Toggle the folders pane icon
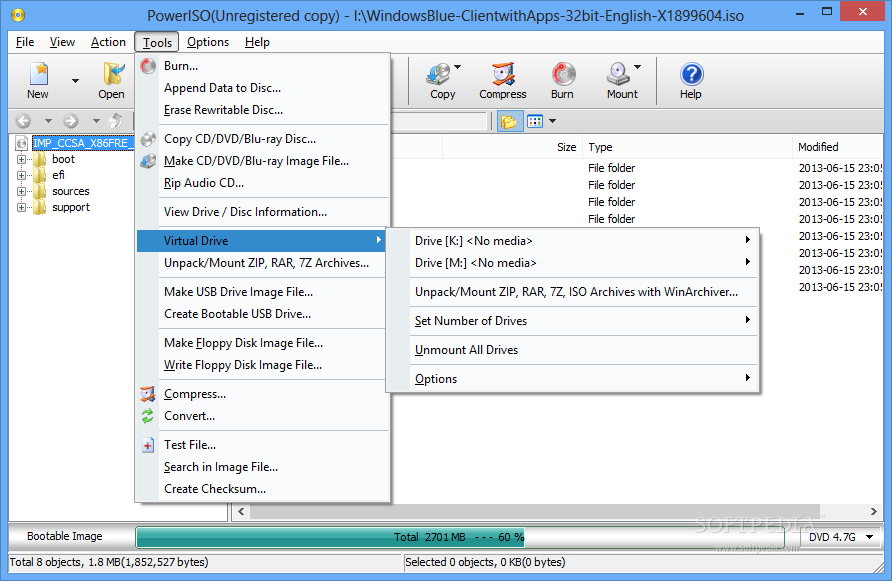 pyautogui.click(x=509, y=121)
